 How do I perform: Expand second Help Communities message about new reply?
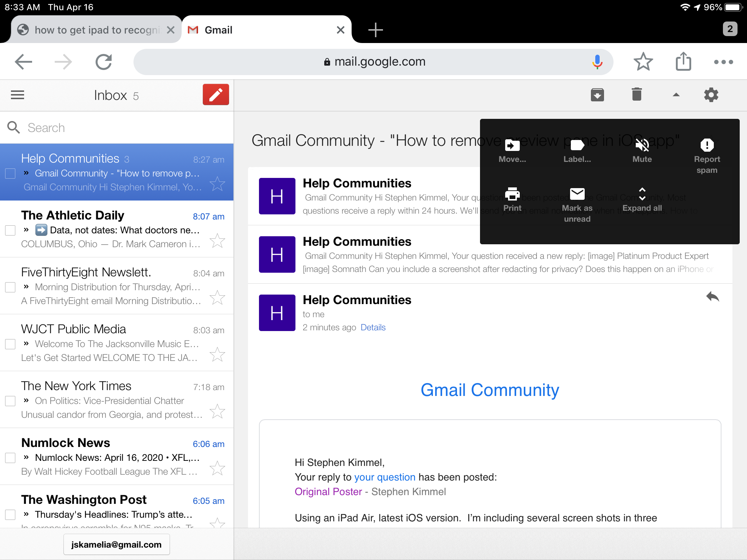tap(490, 254)
